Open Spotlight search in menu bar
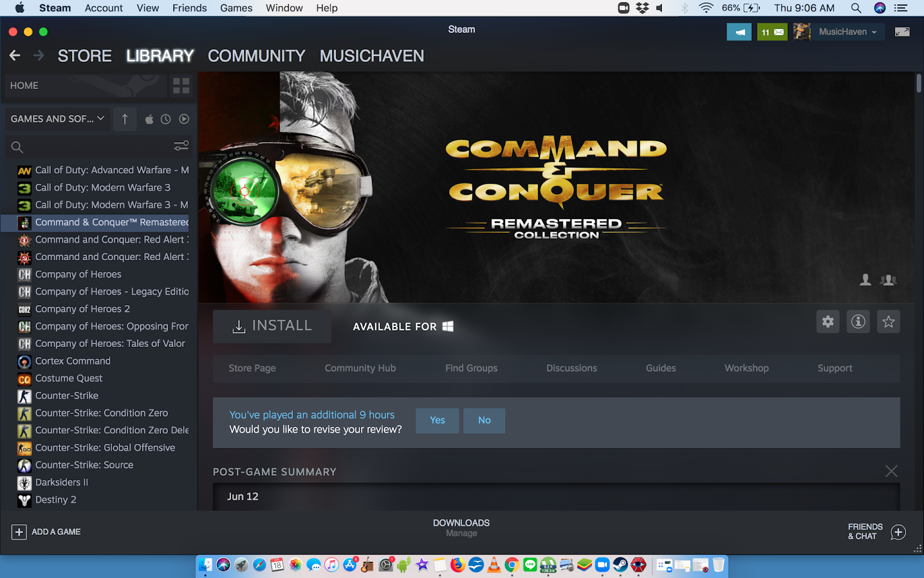 (x=856, y=8)
